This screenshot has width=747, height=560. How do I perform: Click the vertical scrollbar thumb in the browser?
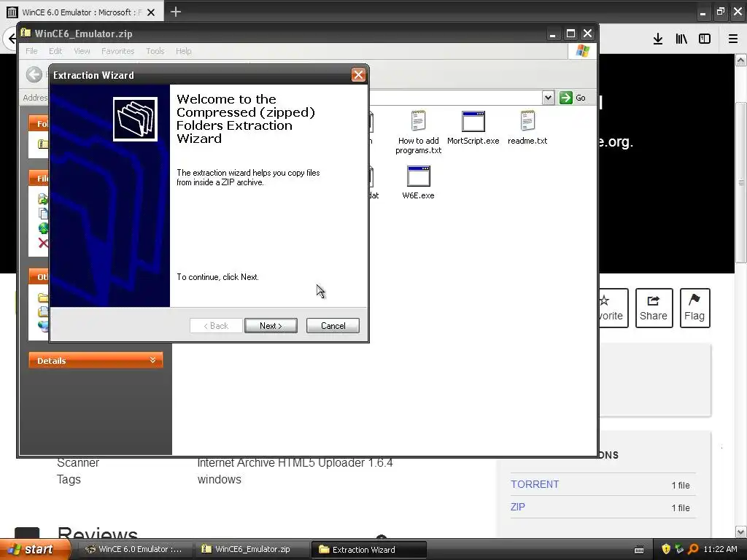click(x=741, y=182)
